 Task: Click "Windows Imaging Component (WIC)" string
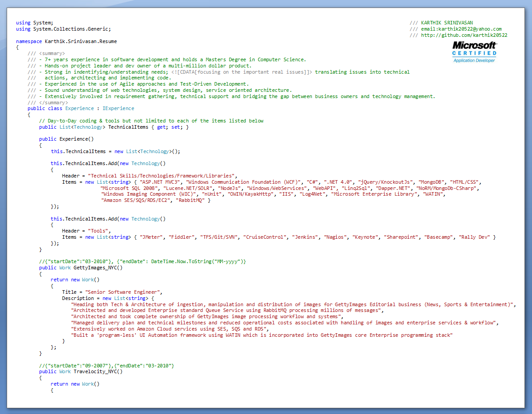click(x=148, y=194)
